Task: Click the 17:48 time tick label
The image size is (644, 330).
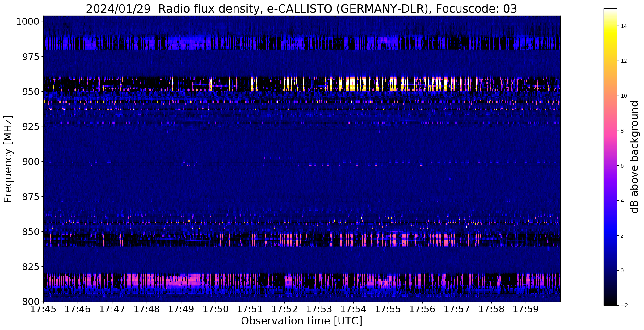Action: coord(147,309)
